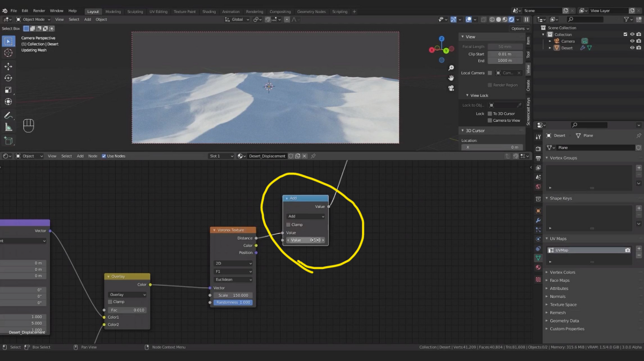The height and width of the screenshot is (361, 644).
Task: Enable Lock To 3D Cursor checkbox
Action: (490, 114)
